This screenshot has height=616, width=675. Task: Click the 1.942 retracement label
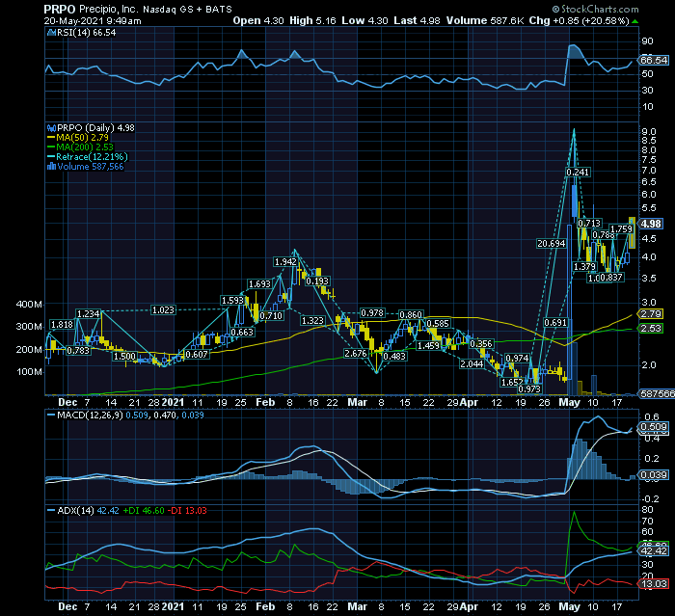click(x=285, y=261)
